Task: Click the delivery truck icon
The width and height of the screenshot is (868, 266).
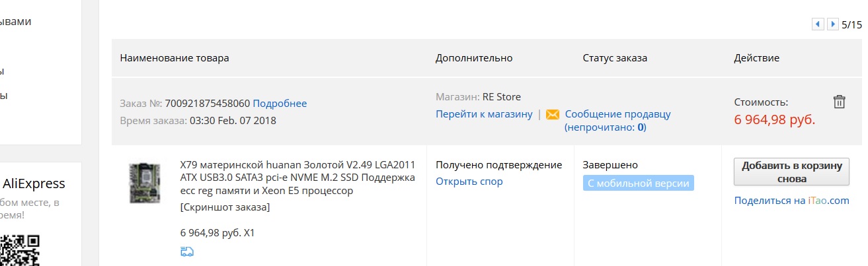Action: click(186, 251)
